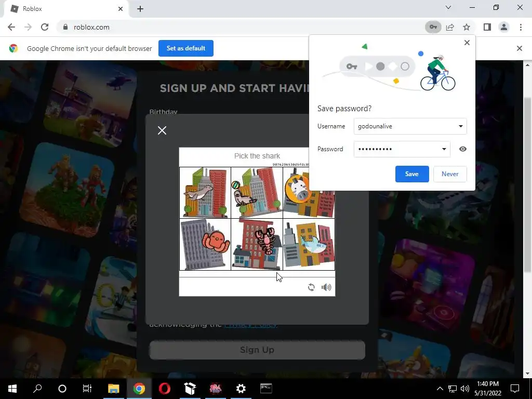532x399 pixels.
Task: Click the masked password field
Action: click(x=402, y=149)
